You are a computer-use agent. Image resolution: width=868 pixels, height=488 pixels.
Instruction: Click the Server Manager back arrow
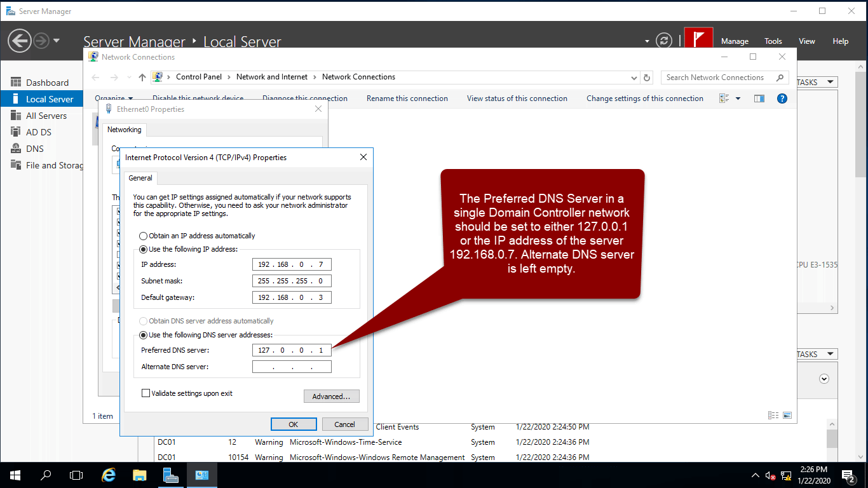coord(20,41)
